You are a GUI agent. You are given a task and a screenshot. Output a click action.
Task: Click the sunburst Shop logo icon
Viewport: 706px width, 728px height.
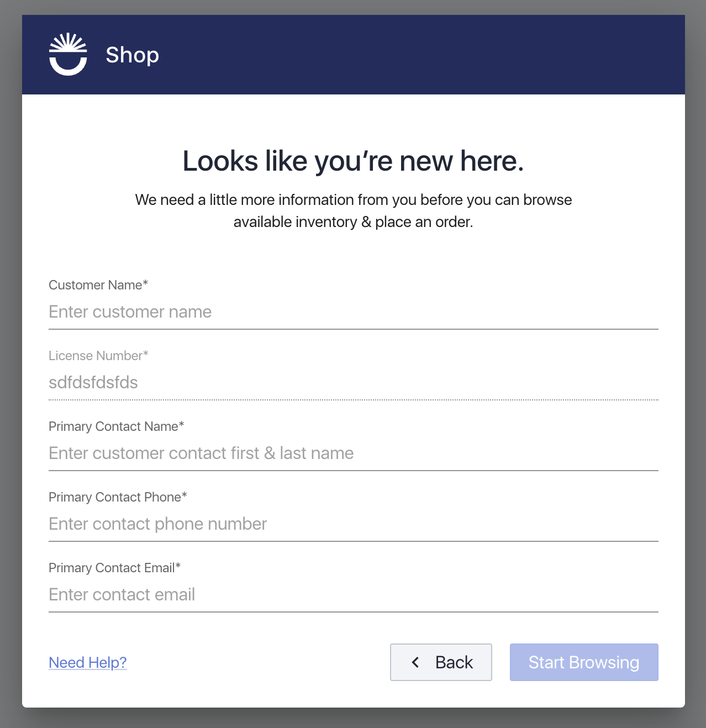68,54
